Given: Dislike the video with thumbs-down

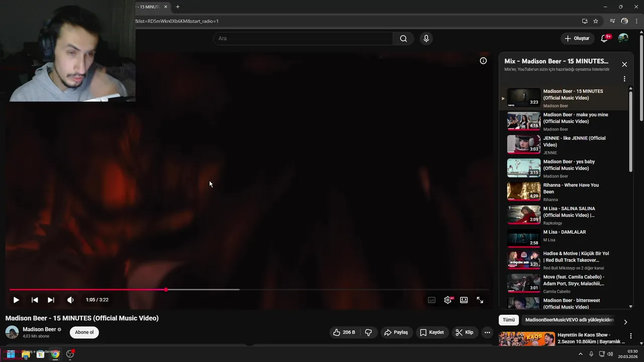Looking at the screenshot, I should click(x=368, y=332).
